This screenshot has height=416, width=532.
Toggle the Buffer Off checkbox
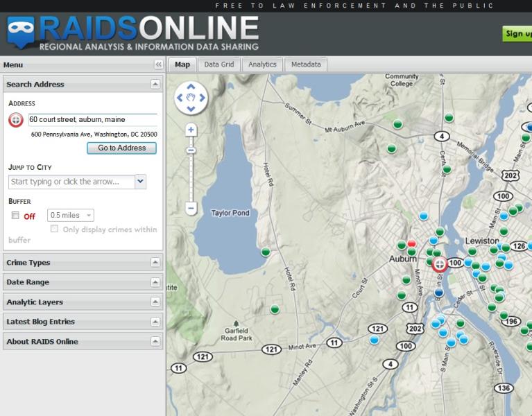[15, 216]
